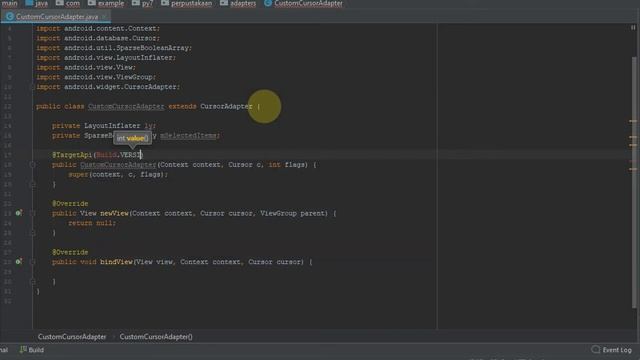640x360 pixels.
Task: Open the 'com' package breadcrumb
Action: pos(68,4)
